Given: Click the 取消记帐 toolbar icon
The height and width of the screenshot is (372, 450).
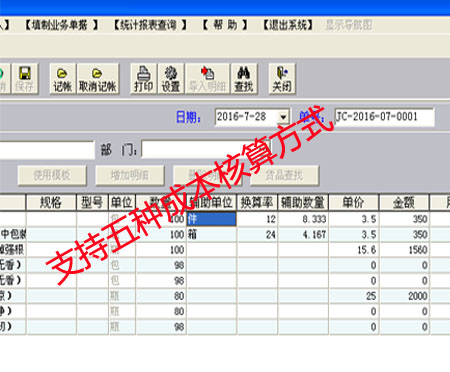Looking at the screenshot, I should pyautogui.click(x=97, y=79).
